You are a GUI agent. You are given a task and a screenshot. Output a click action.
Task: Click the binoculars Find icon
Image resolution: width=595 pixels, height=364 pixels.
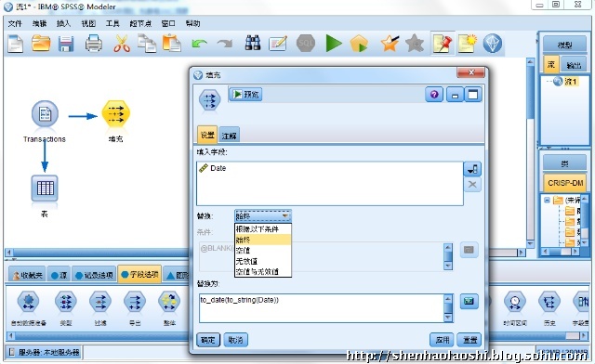coord(253,44)
